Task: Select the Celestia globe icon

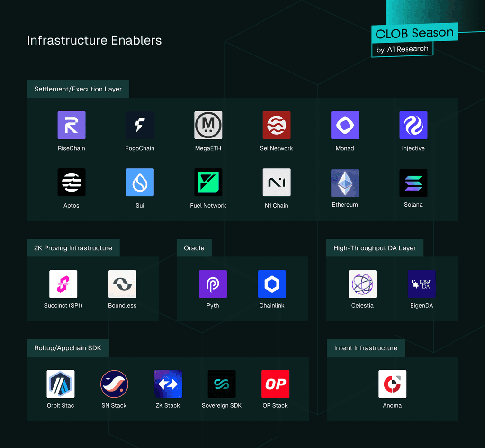Action: [x=362, y=284]
